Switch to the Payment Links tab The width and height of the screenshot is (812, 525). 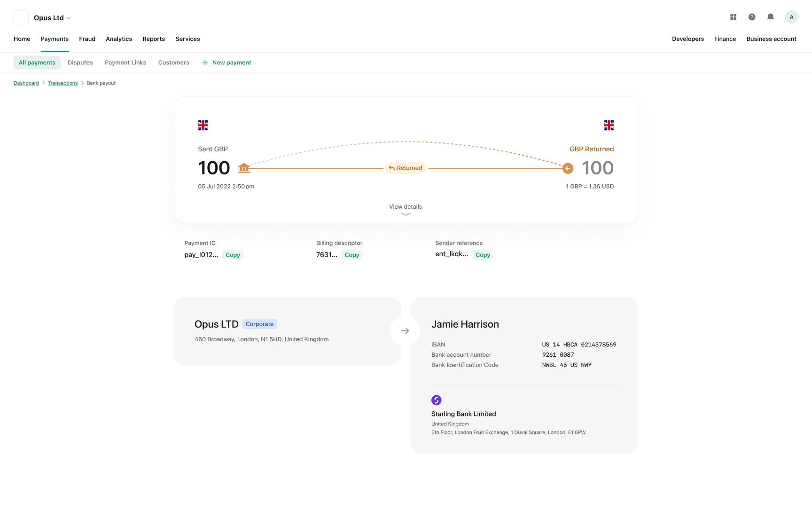tap(125, 63)
